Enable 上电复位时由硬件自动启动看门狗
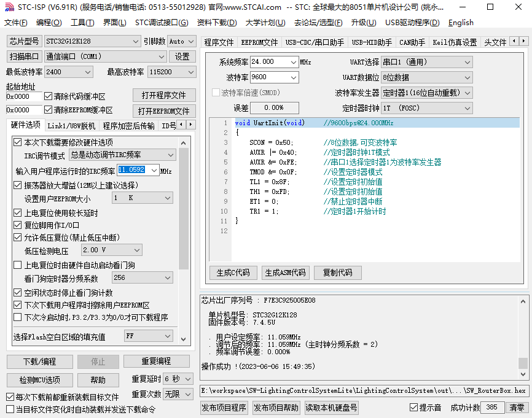 [17, 265]
